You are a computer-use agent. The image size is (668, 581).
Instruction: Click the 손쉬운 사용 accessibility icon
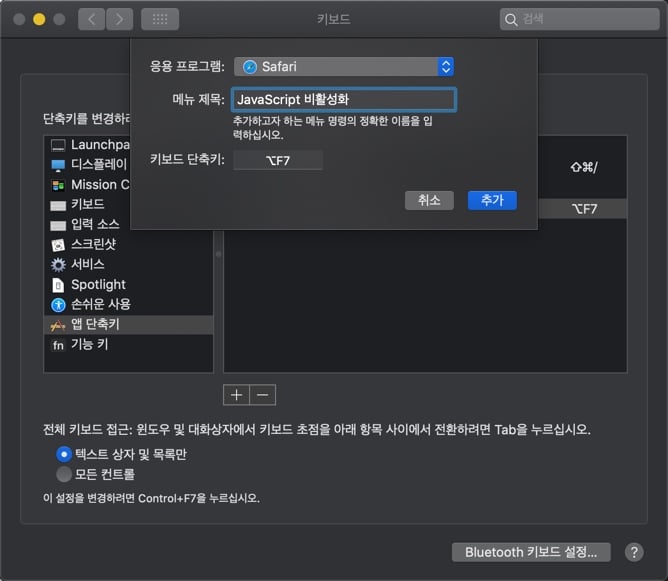(58, 305)
